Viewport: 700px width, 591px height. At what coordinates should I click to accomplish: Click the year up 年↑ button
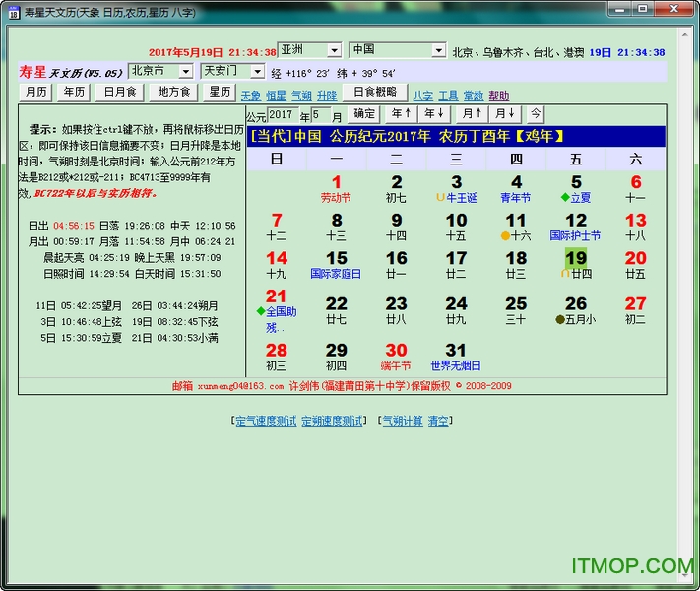coord(400,114)
